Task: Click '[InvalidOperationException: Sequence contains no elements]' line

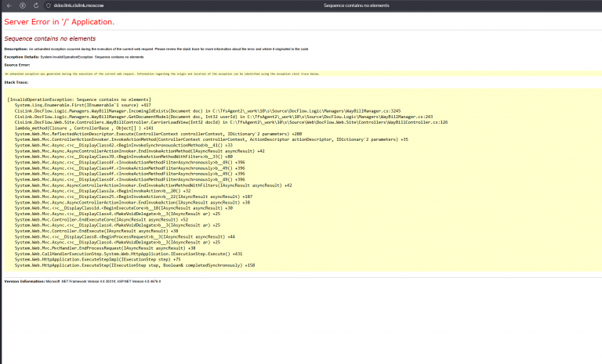Action: click(79, 99)
